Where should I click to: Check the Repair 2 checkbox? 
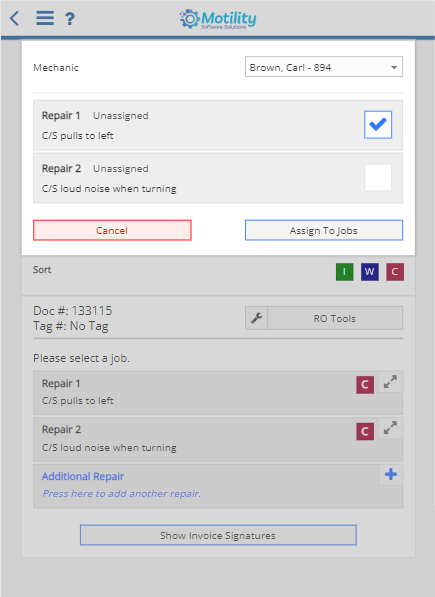(378, 177)
